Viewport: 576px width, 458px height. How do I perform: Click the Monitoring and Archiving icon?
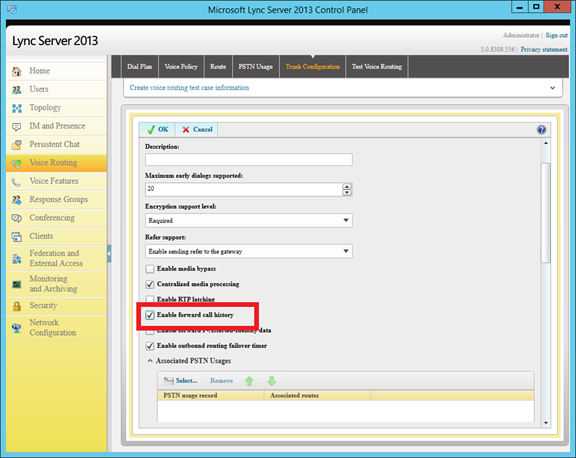[x=17, y=284]
